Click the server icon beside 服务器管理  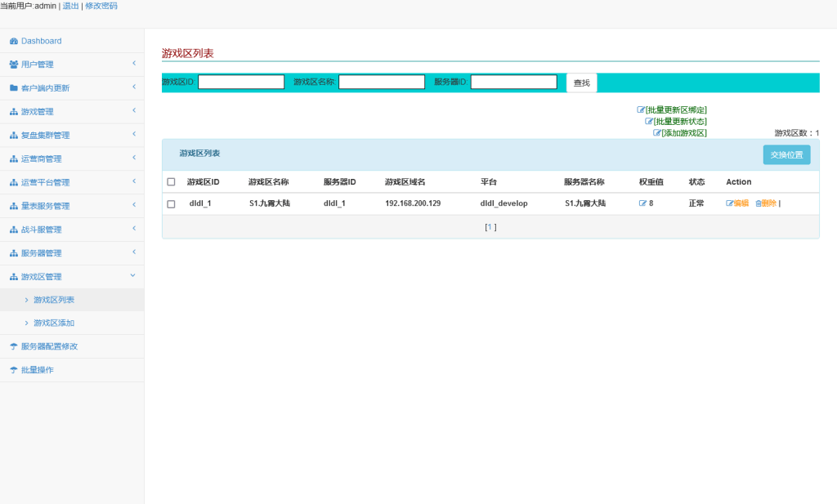tap(13, 252)
